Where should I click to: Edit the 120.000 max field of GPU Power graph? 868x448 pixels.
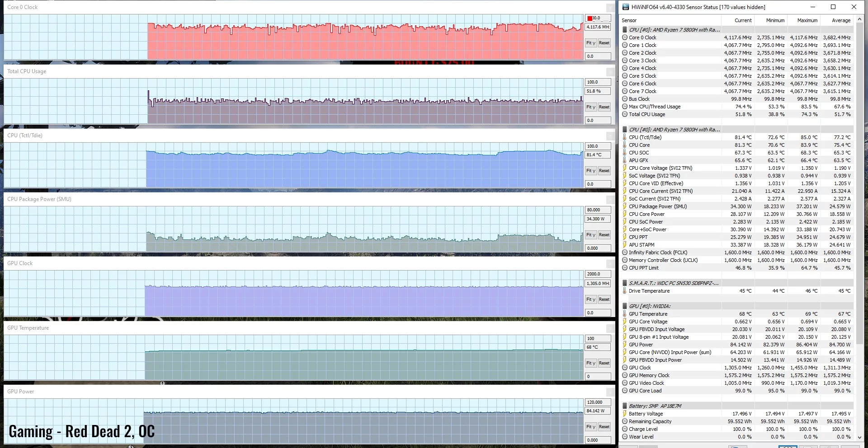[x=597, y=402]
